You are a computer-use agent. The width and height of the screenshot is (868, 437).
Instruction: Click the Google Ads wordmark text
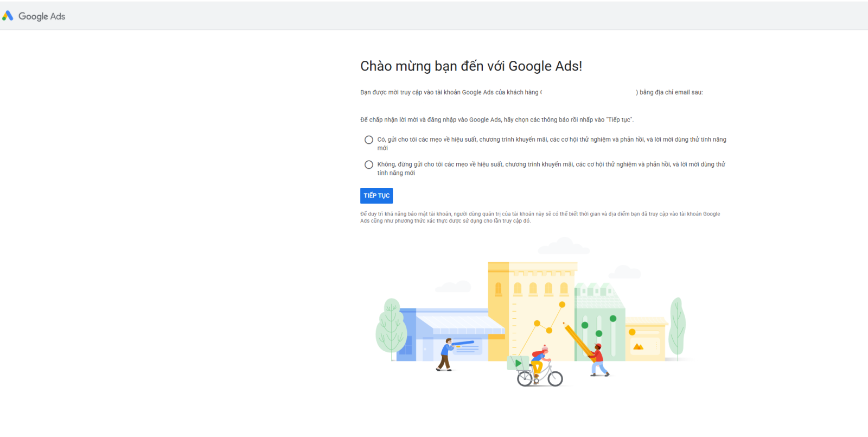[x=42, y=16]
